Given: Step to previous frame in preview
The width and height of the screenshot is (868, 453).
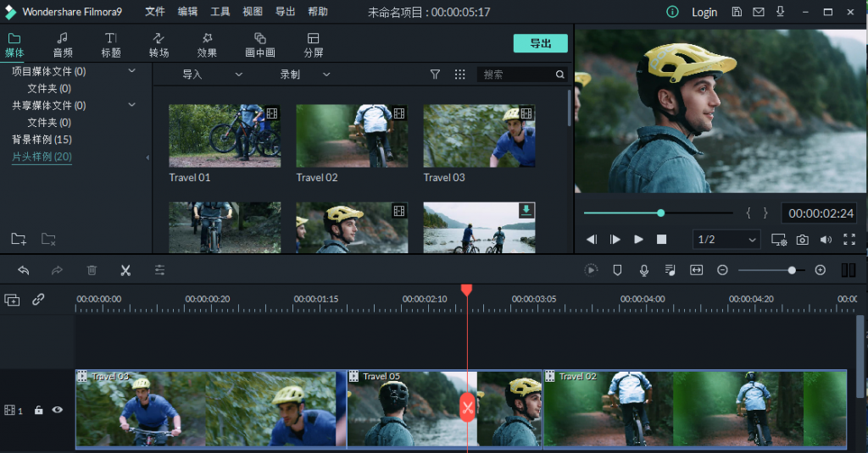Looking at the screenshot, I should pos(592,240).
